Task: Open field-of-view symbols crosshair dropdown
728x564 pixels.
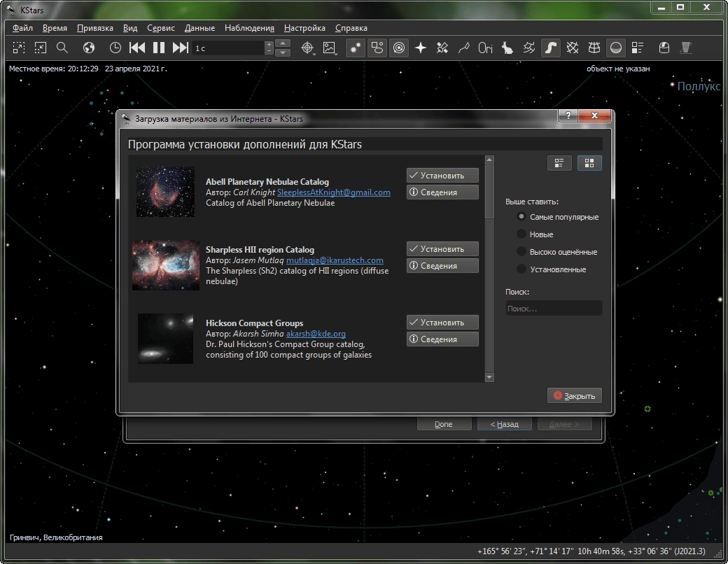Action: [307, 48]
